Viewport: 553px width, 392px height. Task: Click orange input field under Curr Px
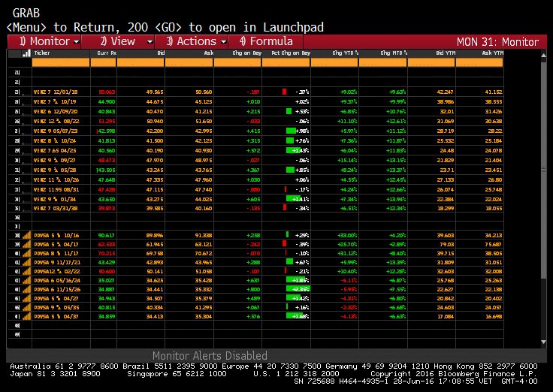104,62
